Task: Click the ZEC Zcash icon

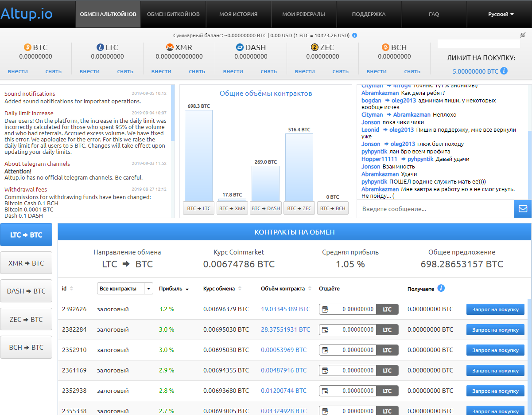Action: click(315, 47)
